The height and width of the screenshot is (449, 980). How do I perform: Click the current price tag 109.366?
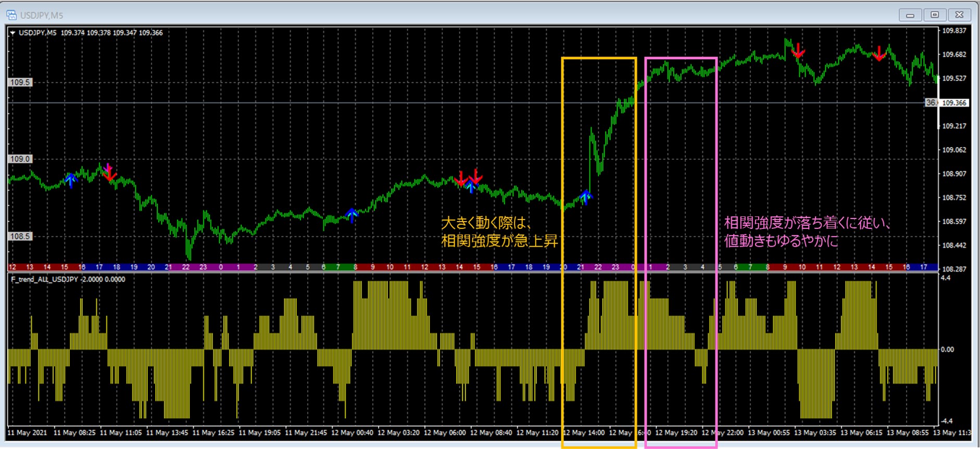[954, 103]
